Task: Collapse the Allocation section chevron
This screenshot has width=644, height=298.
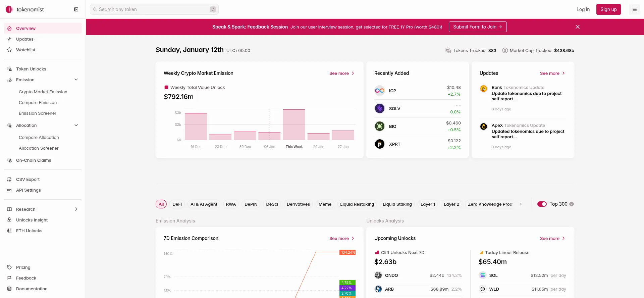Action: point(76,125)
